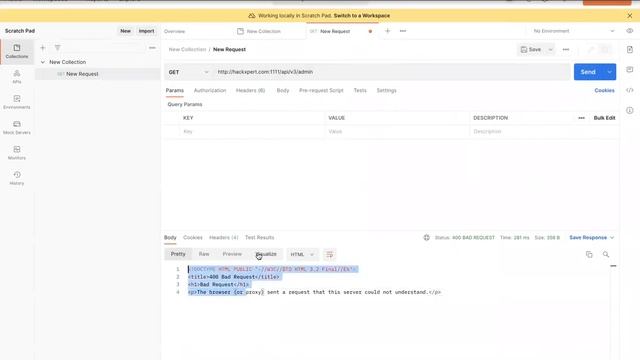Click Bulk Edit for query params
Image resolution: width=640 pixels, height=360 pixels.
coord(604,118)
